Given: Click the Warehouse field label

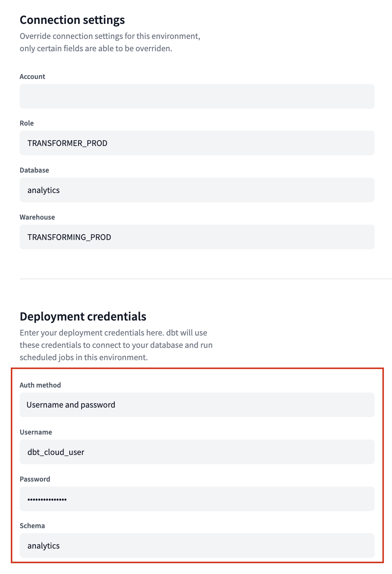Looking at the screenshot, I should [37, 217].
